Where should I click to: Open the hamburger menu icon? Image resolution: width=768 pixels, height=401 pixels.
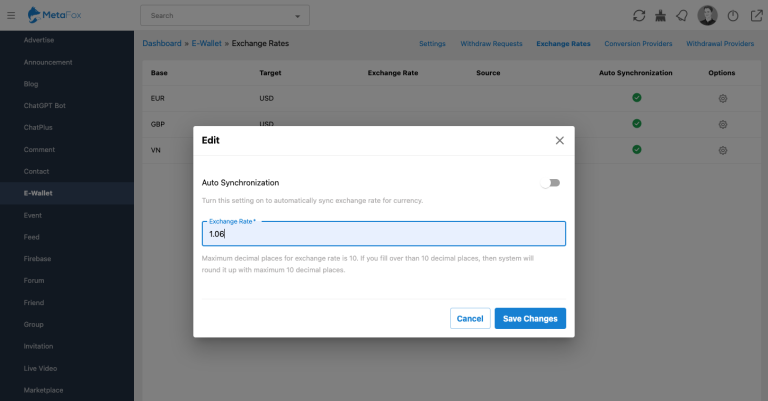click(x=11, y=16)
